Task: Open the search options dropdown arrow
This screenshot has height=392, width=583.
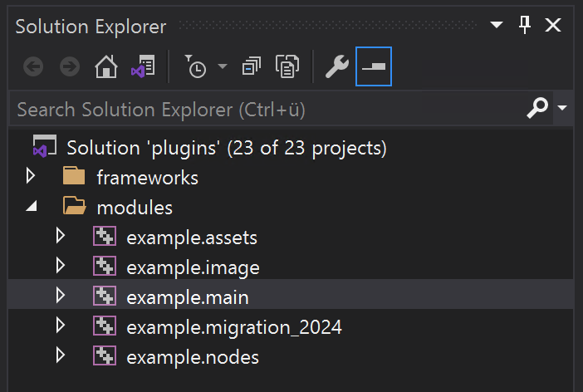Action: [x=562, y=108]
